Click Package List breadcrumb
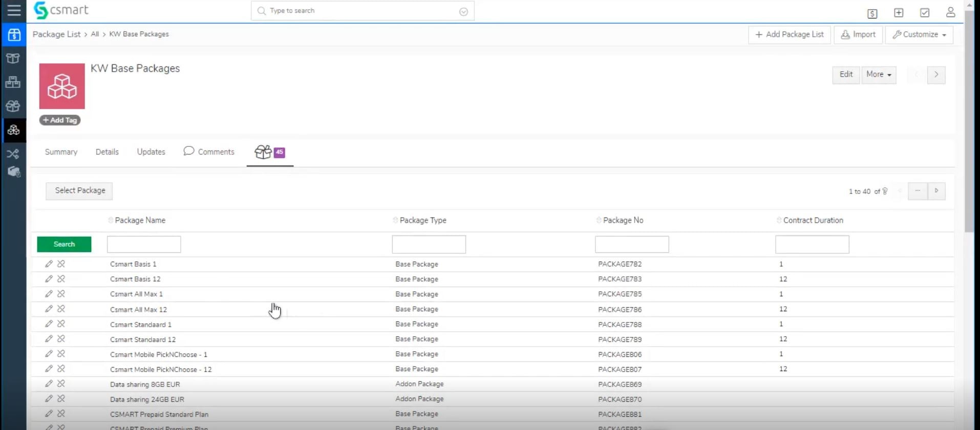 point(56,34)
